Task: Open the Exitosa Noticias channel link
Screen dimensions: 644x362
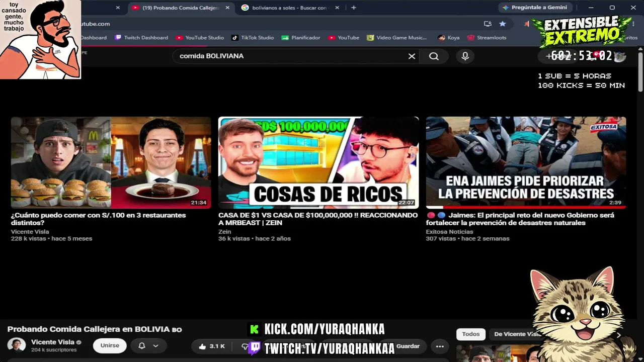Action: (x=450, y=232)
